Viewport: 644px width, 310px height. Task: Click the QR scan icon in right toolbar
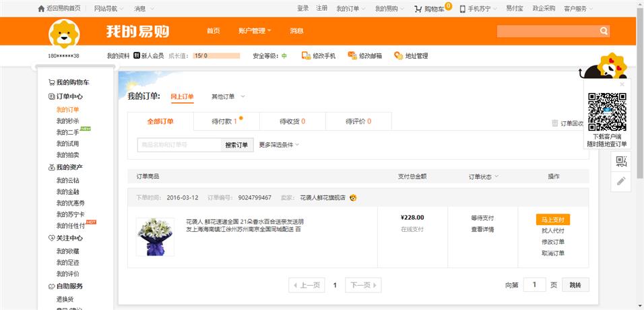coord(621,162)
